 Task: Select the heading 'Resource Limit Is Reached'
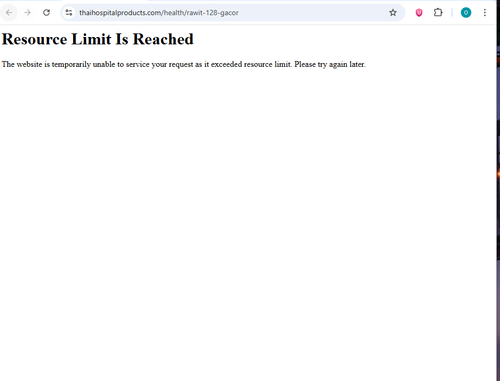pos(98,39)
